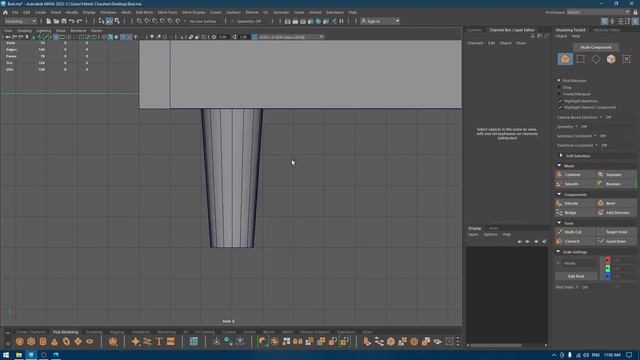The image size is (640, 360).
Task: Click Boolean mesh tool
Action: 616,184
